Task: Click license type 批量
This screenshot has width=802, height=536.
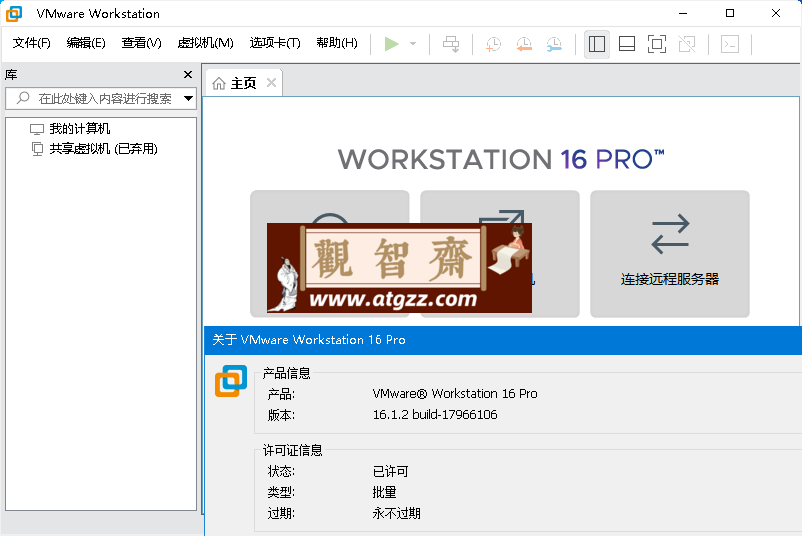Action: coord(384,492)
